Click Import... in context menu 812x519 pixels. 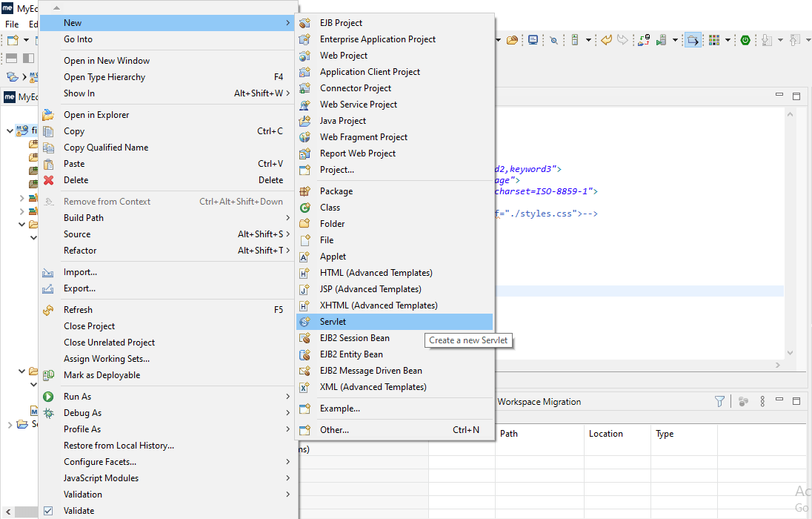[x=167, y=272]
